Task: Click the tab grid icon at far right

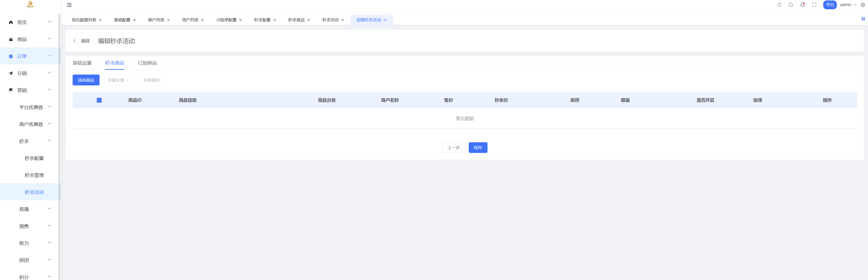Action: pos(863,19)
